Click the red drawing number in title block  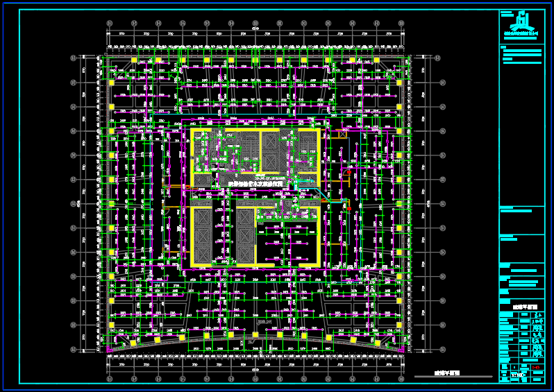(x=536, y=367)
